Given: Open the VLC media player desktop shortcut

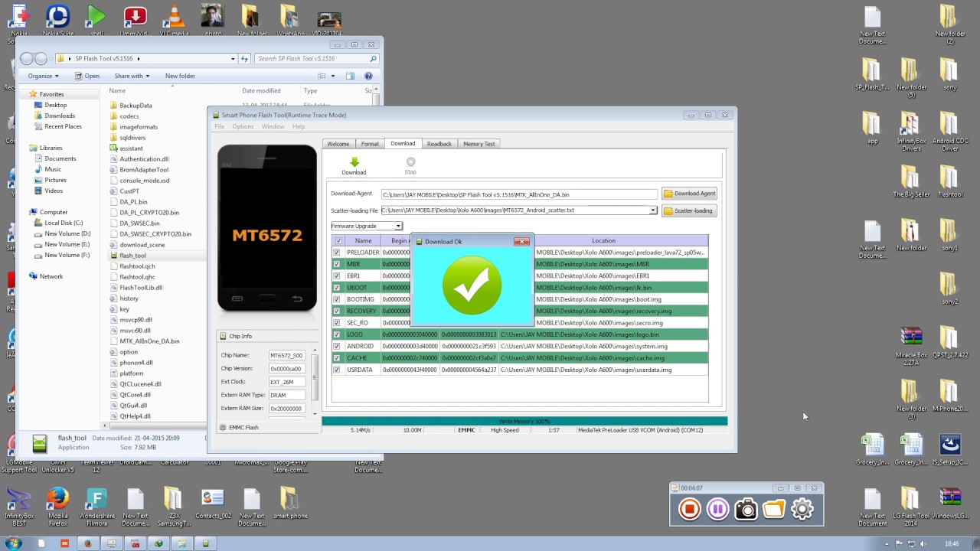Looking at the screenshot, I should (x=175, y=20).
